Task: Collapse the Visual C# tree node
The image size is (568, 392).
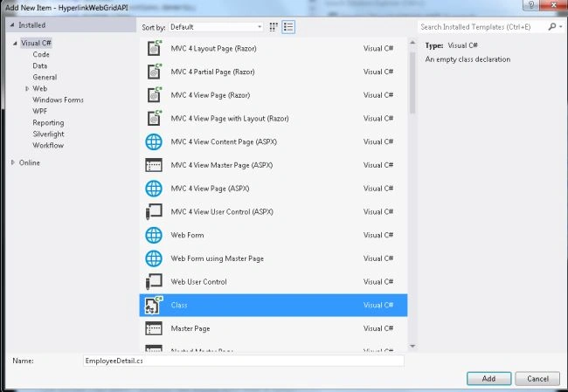Action: (x=15, y=43)
